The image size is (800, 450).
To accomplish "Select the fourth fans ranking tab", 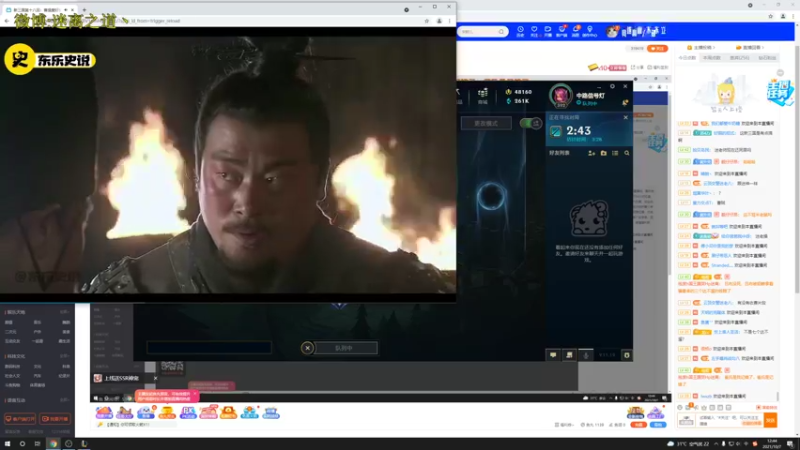I will [x=767, y=58].
